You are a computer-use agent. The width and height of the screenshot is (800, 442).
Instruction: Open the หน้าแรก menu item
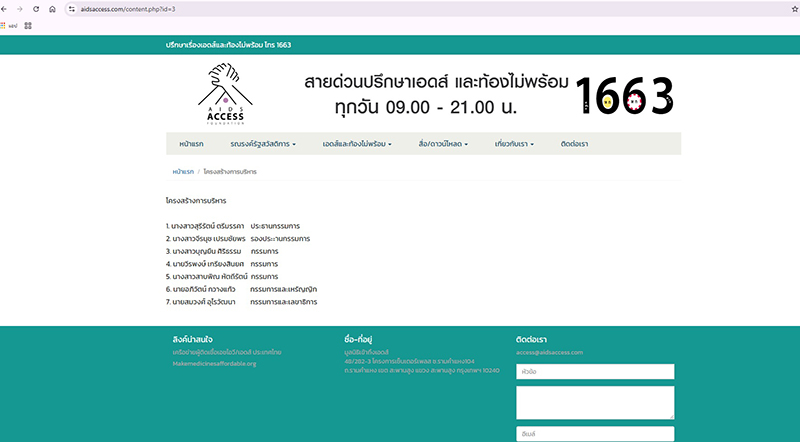coord(191,144)
